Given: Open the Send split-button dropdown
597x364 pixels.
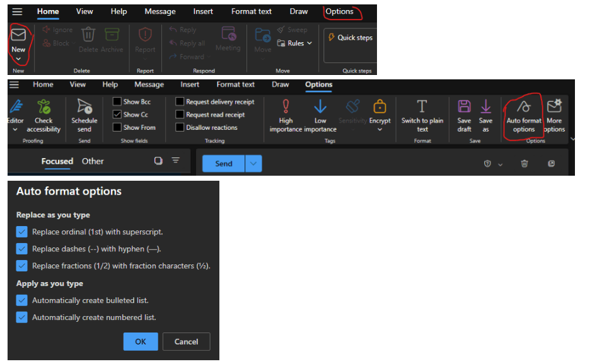Looking at the screenshot, I should [x=252, y=163].
